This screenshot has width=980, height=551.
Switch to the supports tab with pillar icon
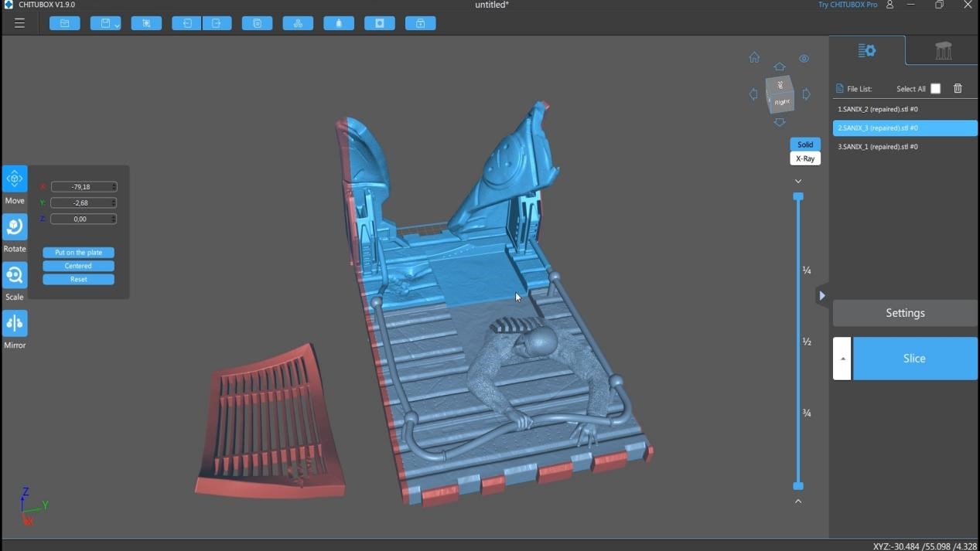tap(943, 51)
